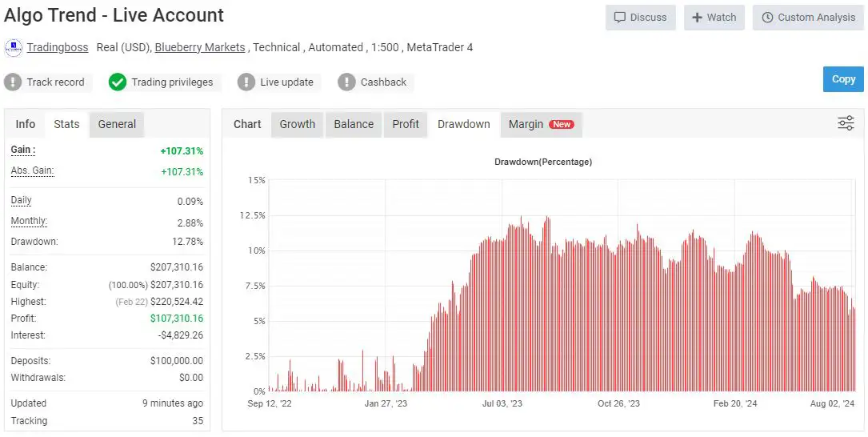
Task: Open the Profit chart tab
Action: (x=406, y=124)
